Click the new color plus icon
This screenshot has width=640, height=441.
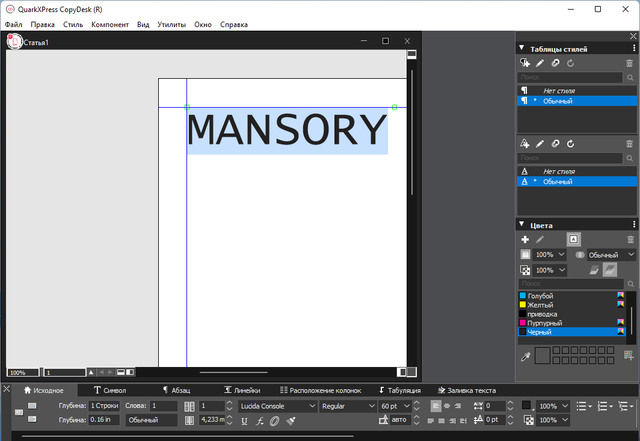525,240
